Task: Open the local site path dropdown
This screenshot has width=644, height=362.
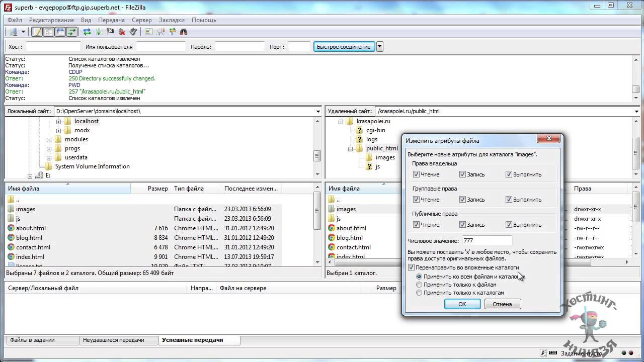Action: click(x=318, y=111)
